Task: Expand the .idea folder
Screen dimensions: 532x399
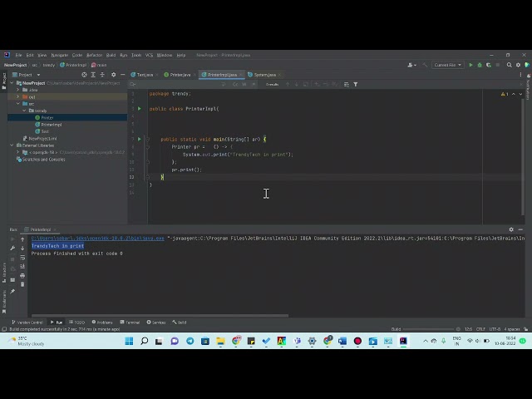Action: point(18,90)
